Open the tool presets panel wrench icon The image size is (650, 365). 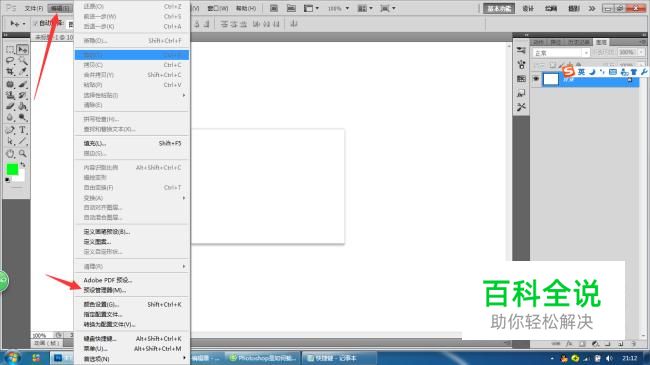521,107
